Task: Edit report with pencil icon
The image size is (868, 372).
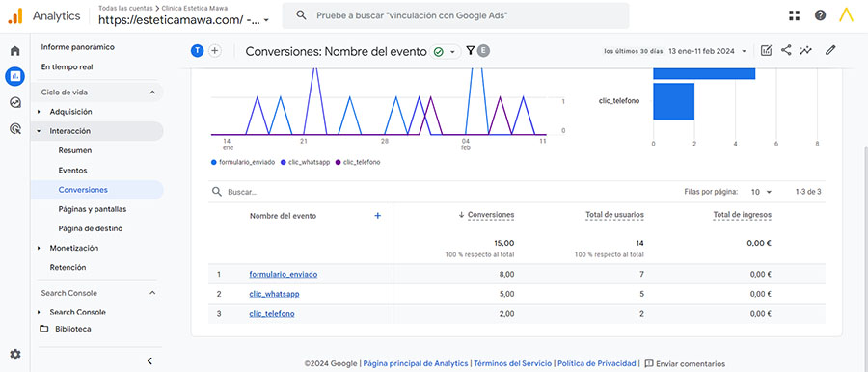Action: click(829, 50)
